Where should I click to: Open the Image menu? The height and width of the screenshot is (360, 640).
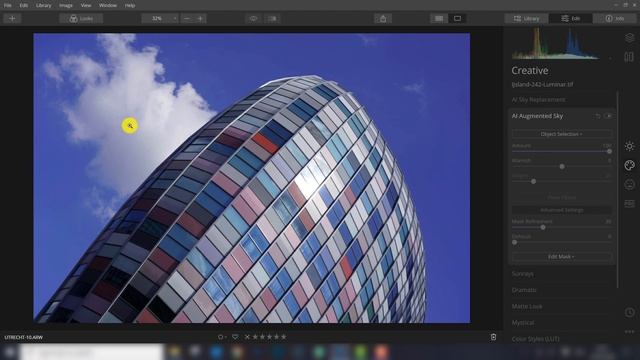point(66,5)
